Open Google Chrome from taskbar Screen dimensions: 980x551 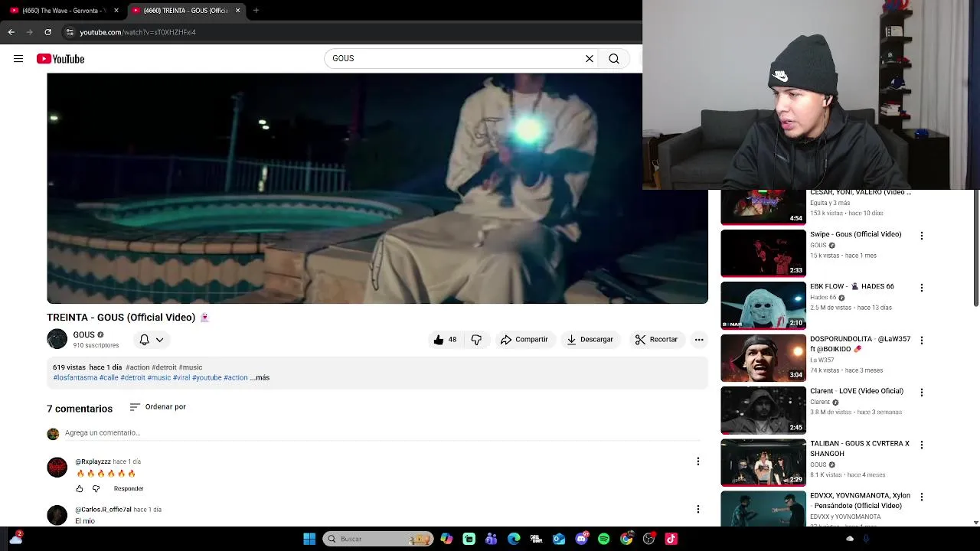click(626, 539)
